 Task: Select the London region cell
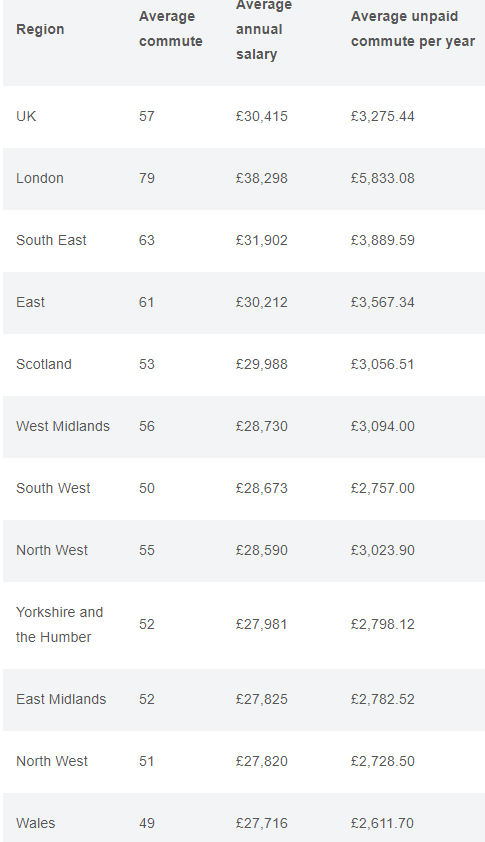40,178
